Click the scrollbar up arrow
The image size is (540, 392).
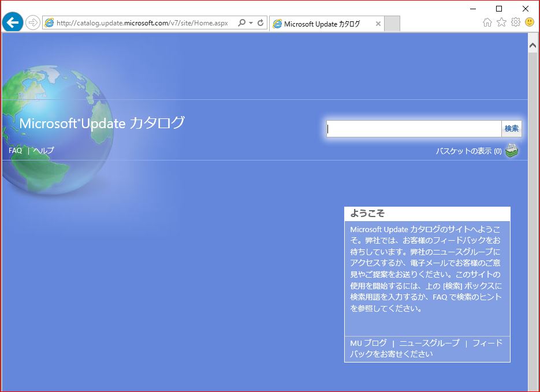532,46
